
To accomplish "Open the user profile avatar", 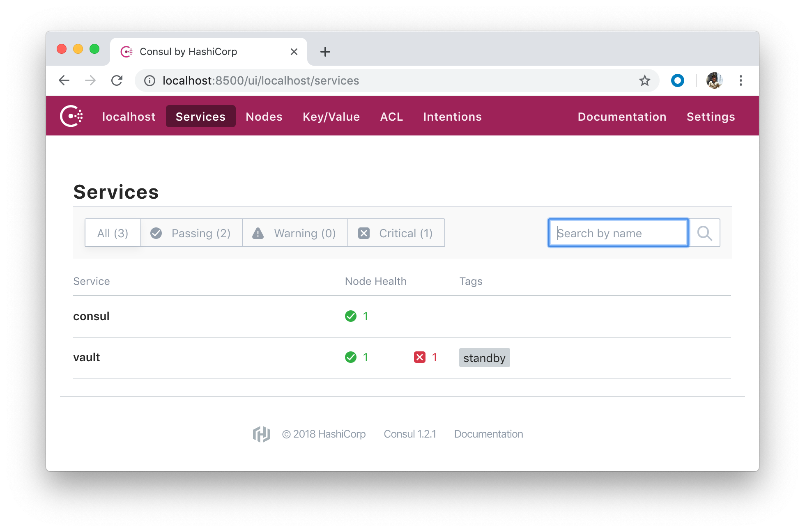I will (x=715, y=80).
